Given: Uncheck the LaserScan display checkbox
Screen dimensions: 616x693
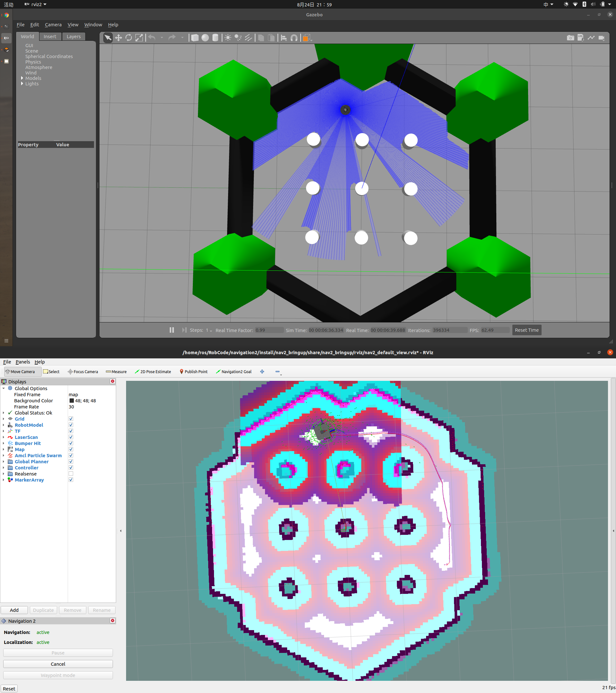Looking at the screenshot, I should [x=71, y=437].
